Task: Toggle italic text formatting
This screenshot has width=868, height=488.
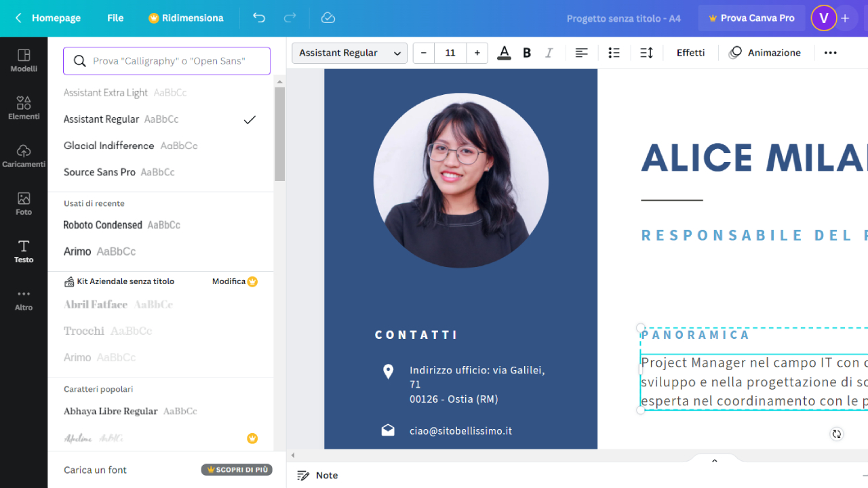Action: (x=549, y=53)
